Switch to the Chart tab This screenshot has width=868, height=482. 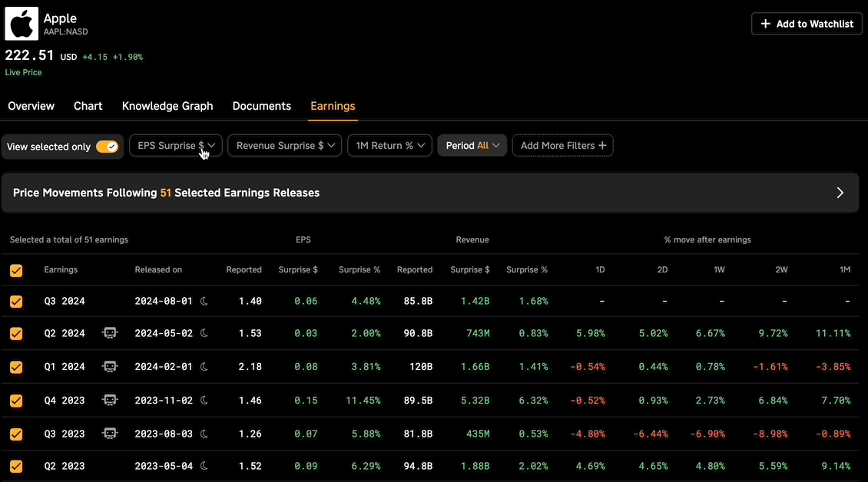pyautogui.click(x=88, y=106)
